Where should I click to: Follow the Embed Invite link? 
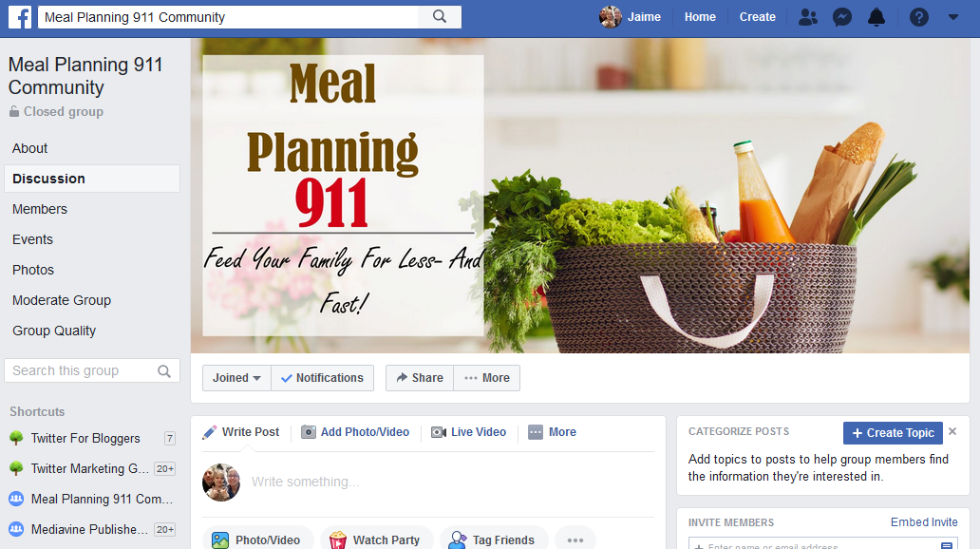coord(924,522)
